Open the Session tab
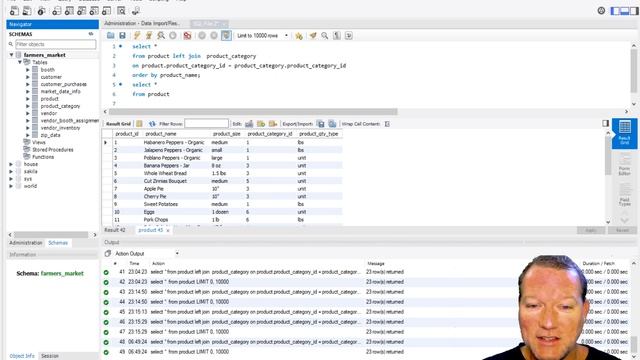 coord(50,356)
